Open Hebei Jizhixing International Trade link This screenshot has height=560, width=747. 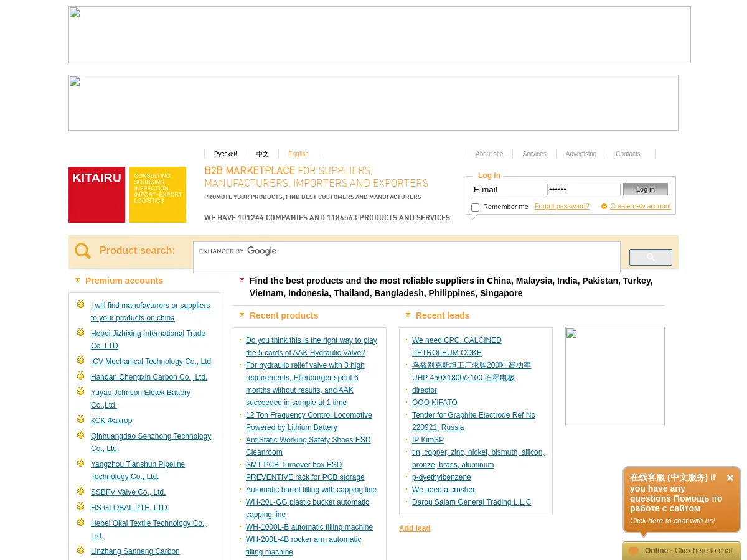(148, 340)
